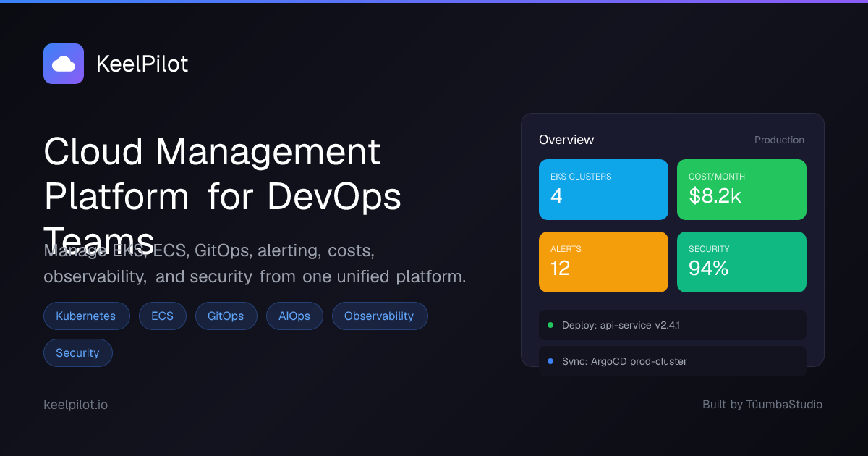Image resolution: width=868 pixels, height=456 pixels.
Task: Select the ECS tag pill
Action: (163, 316)
